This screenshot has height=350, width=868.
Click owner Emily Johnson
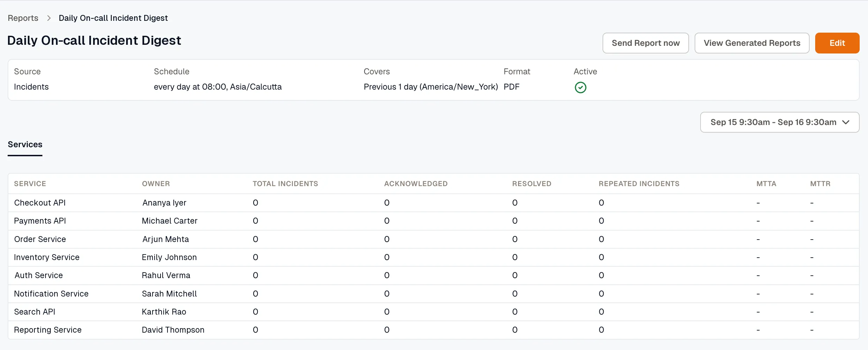coord(169,257)
